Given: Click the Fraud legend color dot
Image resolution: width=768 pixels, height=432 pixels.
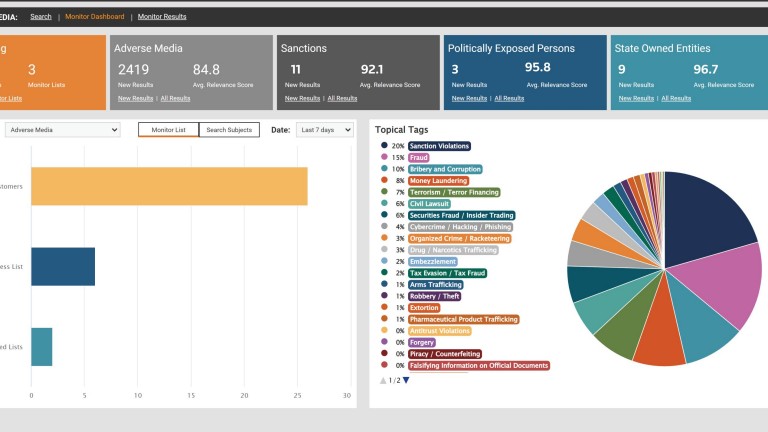Looking at the screenshot, I should tap(384, 158).
